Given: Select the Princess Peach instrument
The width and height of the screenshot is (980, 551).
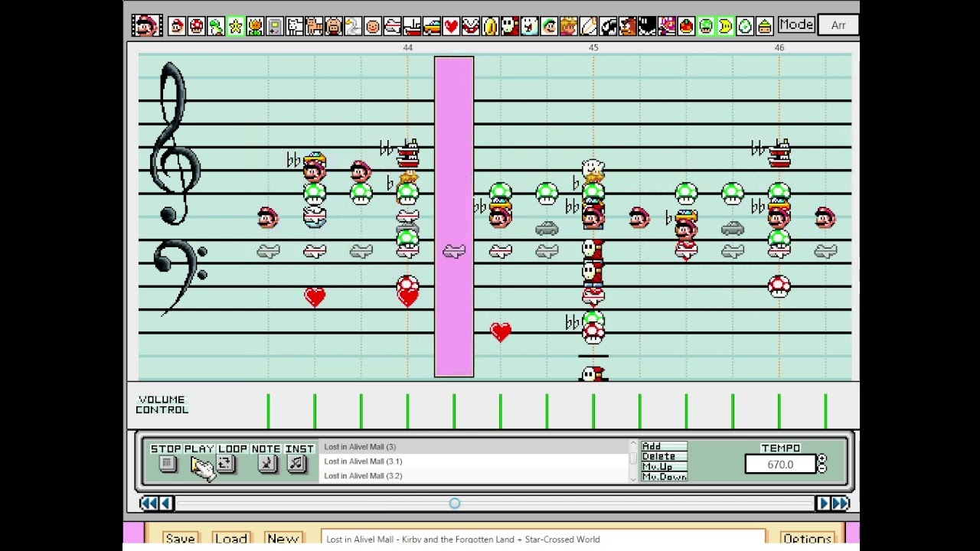Looking at the screenshot, I should pos(569,26).
